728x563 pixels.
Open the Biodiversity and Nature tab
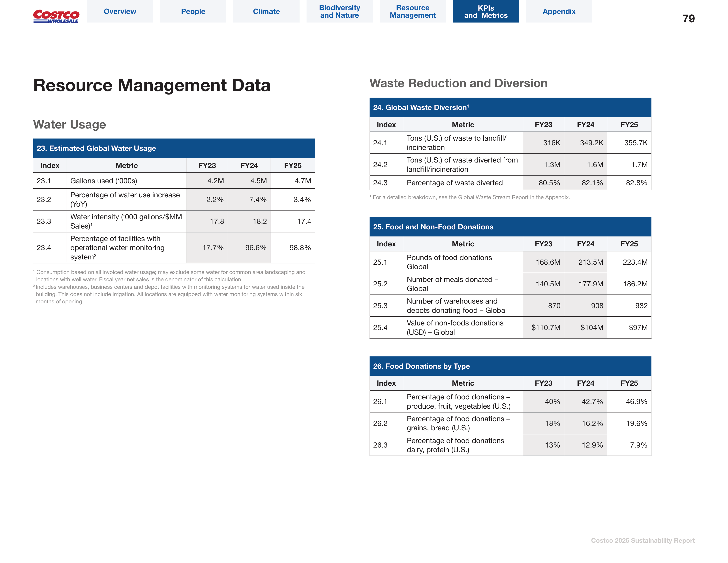339,11
